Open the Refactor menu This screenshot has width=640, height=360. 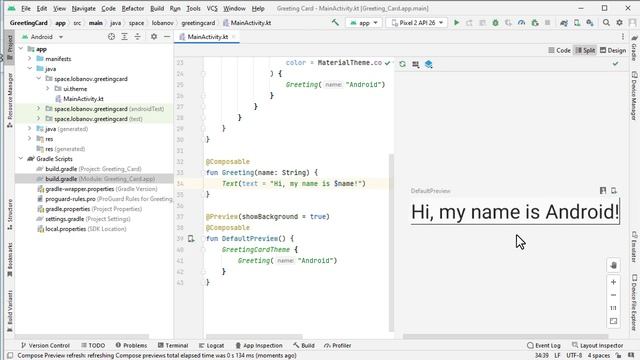pyautogui.click(x=133, y=8)
